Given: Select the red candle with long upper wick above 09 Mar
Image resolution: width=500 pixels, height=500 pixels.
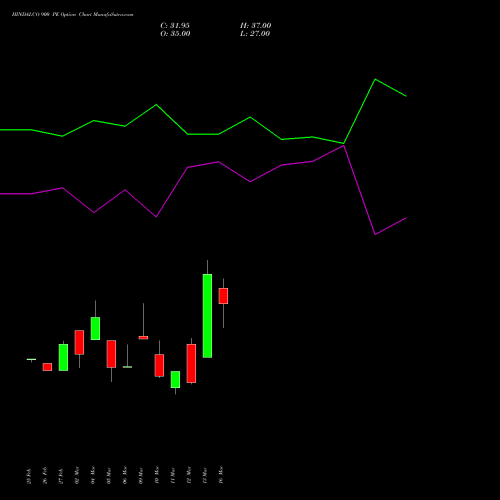Looking at the screenshot, I should click(143, 337).
